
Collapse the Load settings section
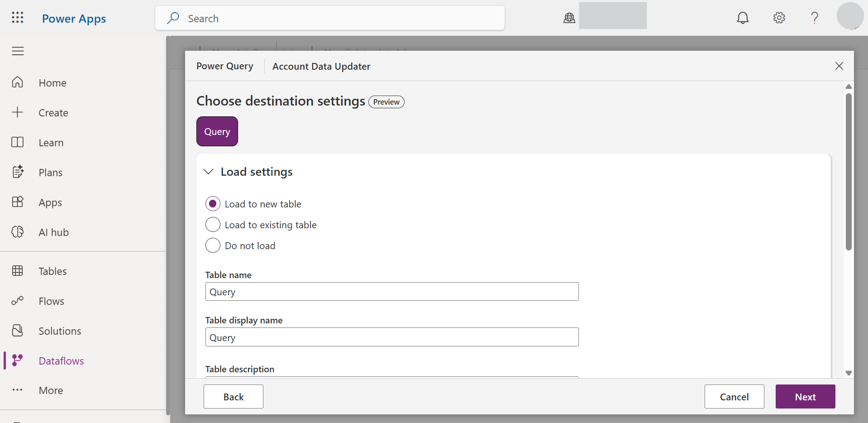209,172
